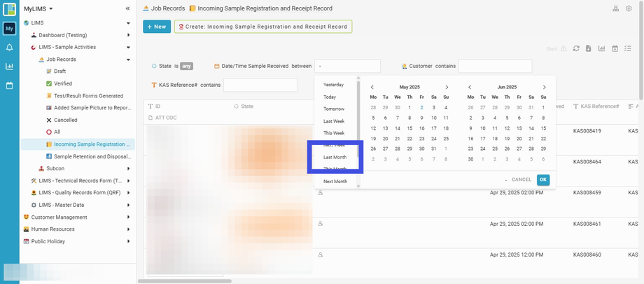
Task: Choose the Last Month quick range
Action: click(335, 157)
